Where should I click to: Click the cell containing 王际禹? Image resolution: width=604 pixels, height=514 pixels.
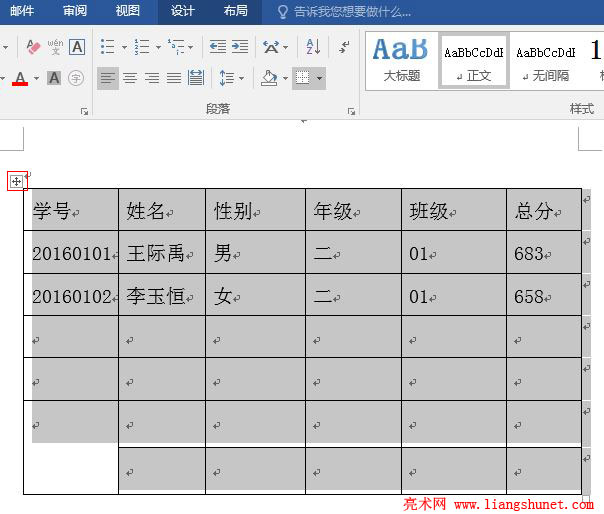point(162,252)
